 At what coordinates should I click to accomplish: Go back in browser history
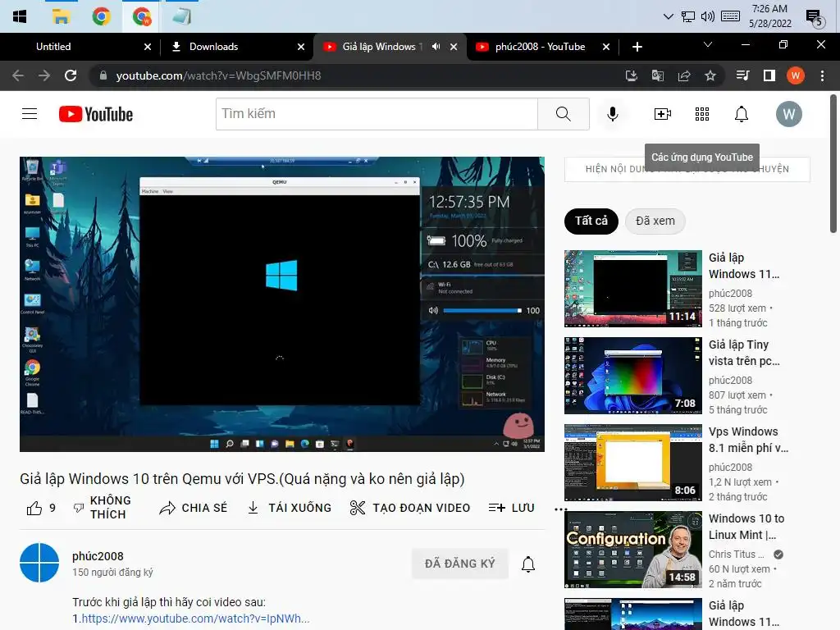tap(18, 75)
